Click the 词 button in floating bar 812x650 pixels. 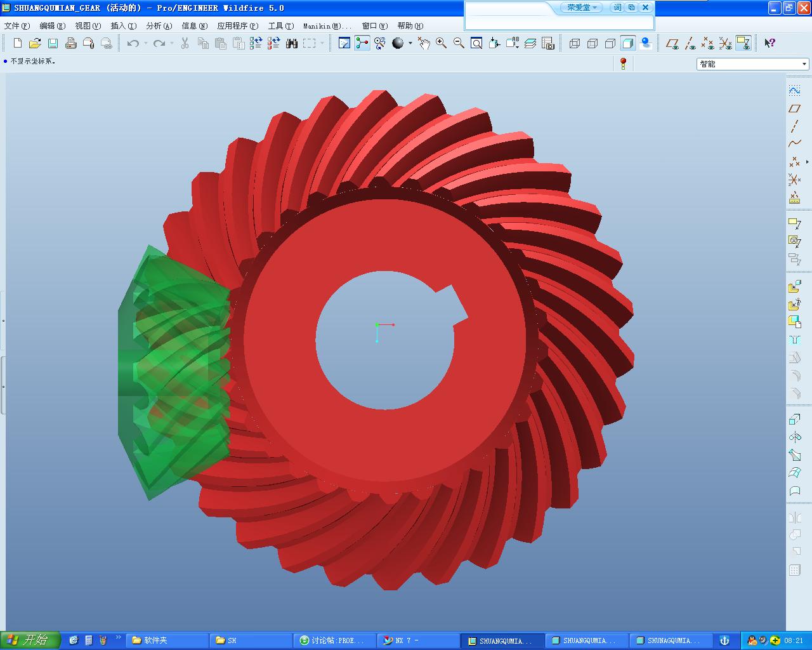point(617,8)
